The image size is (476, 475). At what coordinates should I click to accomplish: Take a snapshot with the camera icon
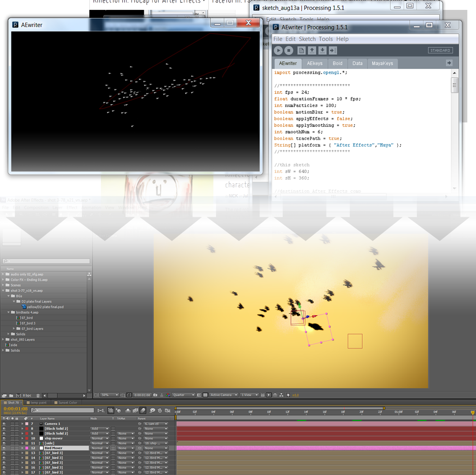[x=155, y=395]
